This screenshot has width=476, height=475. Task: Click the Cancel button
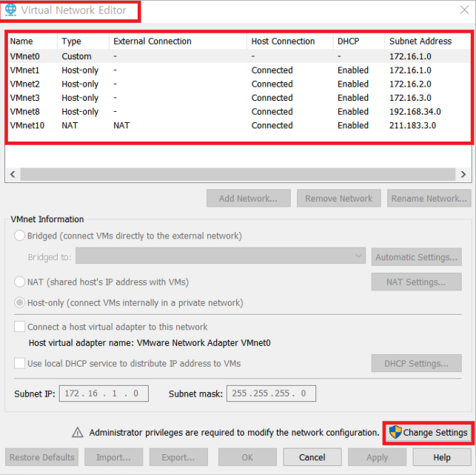click(x=312, y=457)
